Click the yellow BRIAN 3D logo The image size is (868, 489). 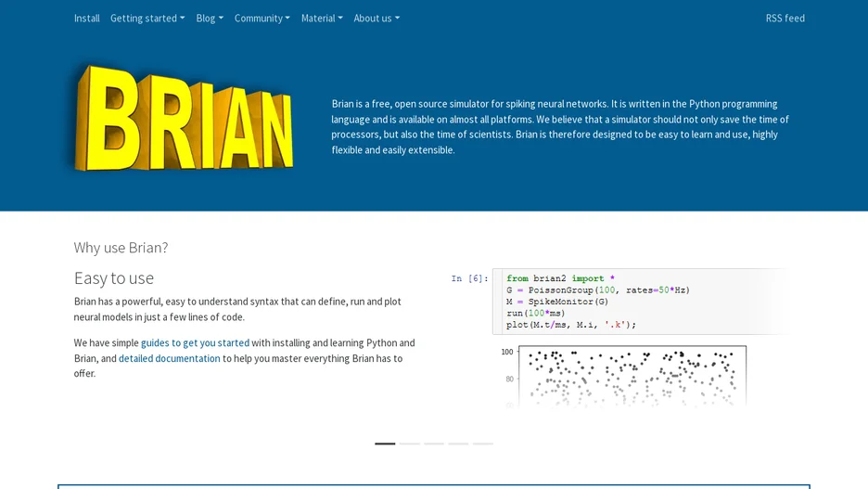point(184,118)
